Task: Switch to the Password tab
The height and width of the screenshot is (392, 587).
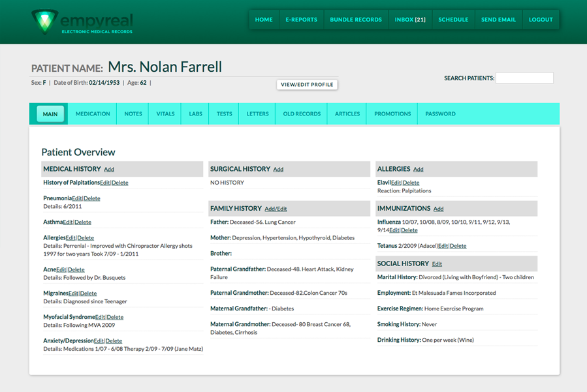Action: [440, 113]
